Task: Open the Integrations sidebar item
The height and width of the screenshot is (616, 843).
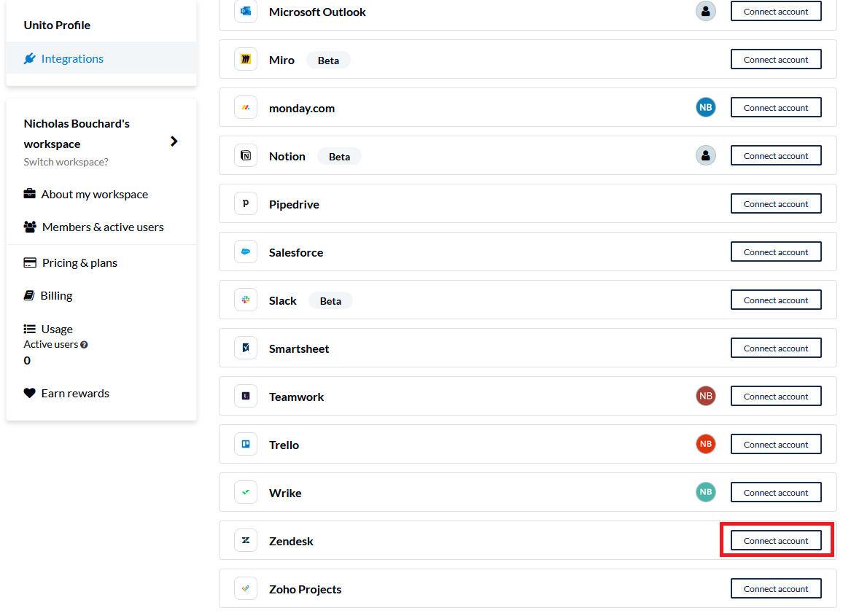Action: coord(101,58)
